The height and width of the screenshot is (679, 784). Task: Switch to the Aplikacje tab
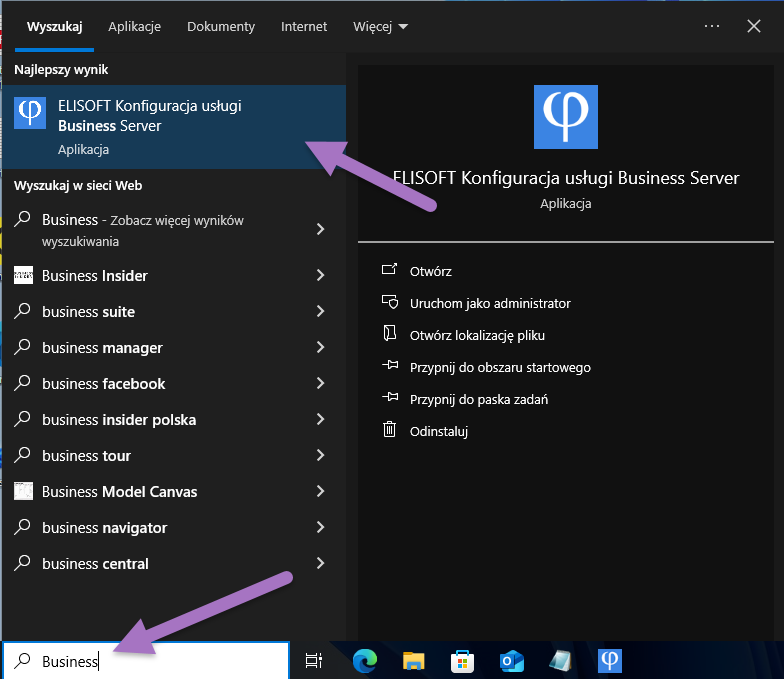(134, 26)
